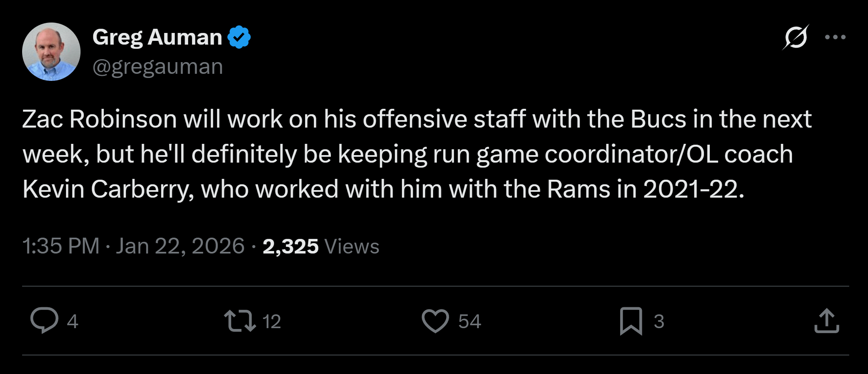Click the 1:35 PM timestamp
Image resolution: width=868 pixels, height=374 pixels.
[61, 246]
